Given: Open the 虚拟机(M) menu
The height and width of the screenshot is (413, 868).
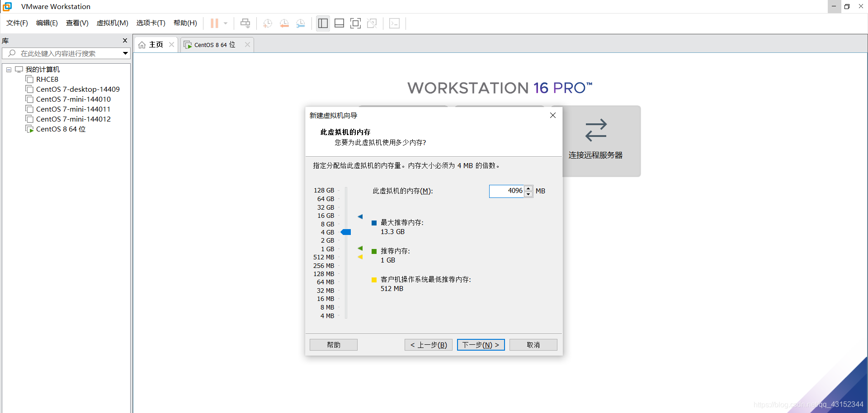Looking at the screenshot, I should [113, 23].
